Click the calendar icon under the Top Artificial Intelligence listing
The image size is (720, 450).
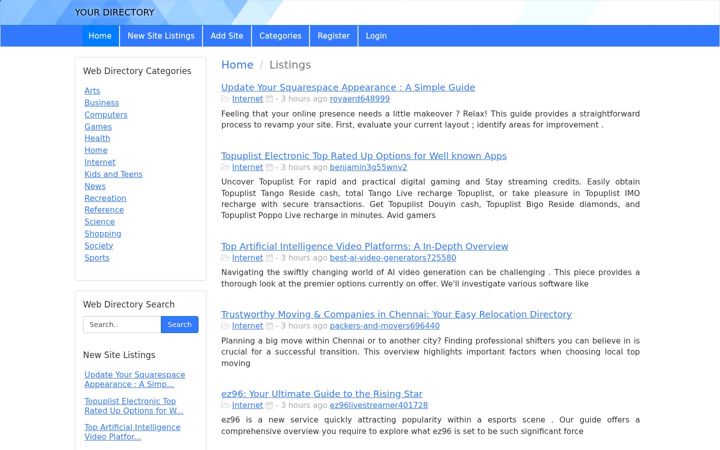[x=270, y=258]
